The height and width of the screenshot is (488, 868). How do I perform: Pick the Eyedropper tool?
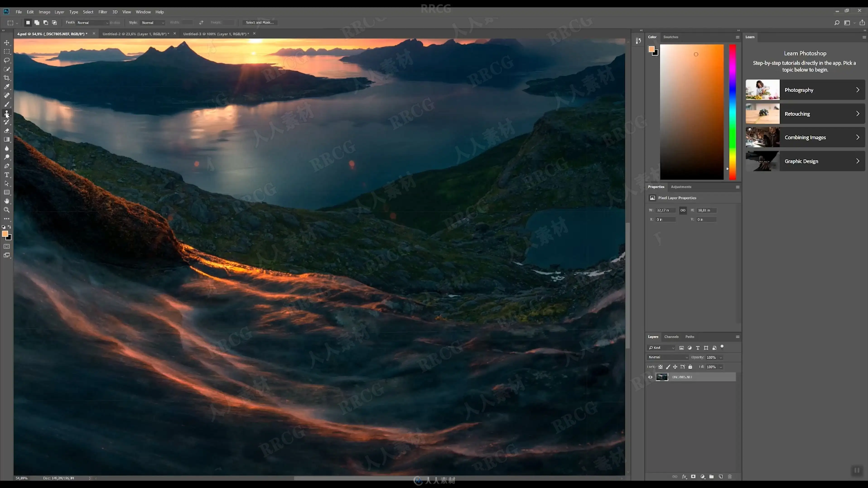(x=7, y=86)
